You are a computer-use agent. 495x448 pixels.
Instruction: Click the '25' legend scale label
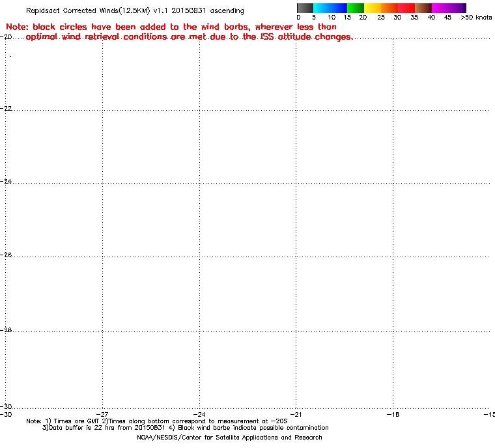coord(381,18)
